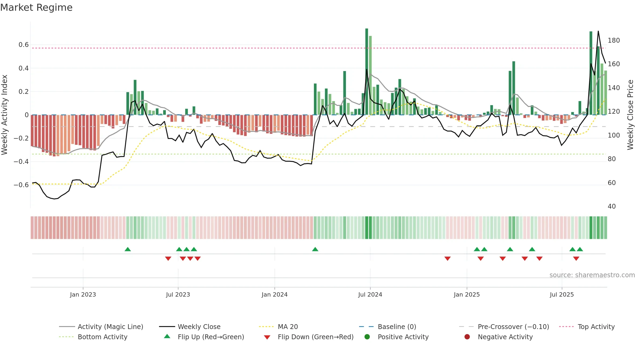Toggle the Activity (Magic Line) legend entry
The width and height of the screenshot is (644, 362).
click(x=101, y=327)
